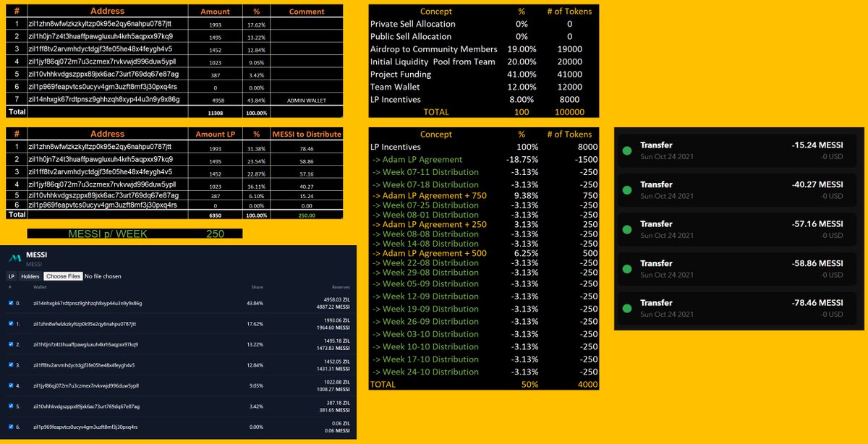This screenshot has width=868, height=444.
Task: Click '-> Week 07-11 Distribution' row
Action: (x=425, y=172)
